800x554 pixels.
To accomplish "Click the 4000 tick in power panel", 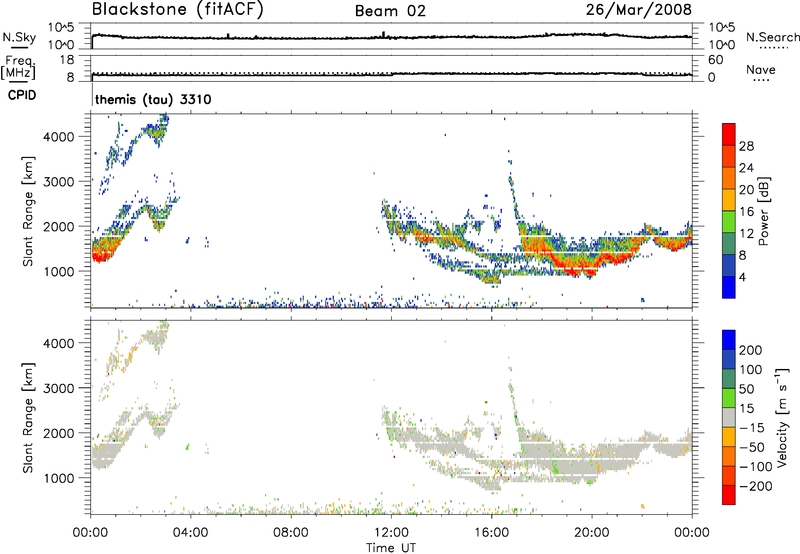I will point(59,137).
